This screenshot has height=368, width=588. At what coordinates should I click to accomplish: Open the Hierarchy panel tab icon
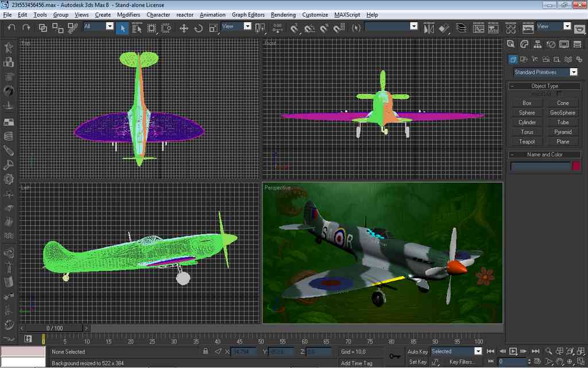[537, 44]
